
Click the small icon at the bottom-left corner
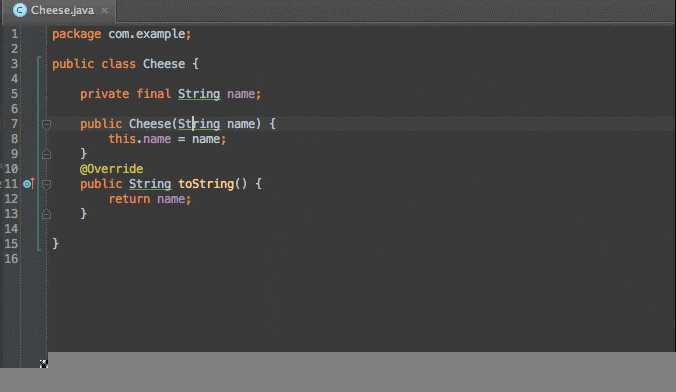pyautogui.click(x=44, y=364)
